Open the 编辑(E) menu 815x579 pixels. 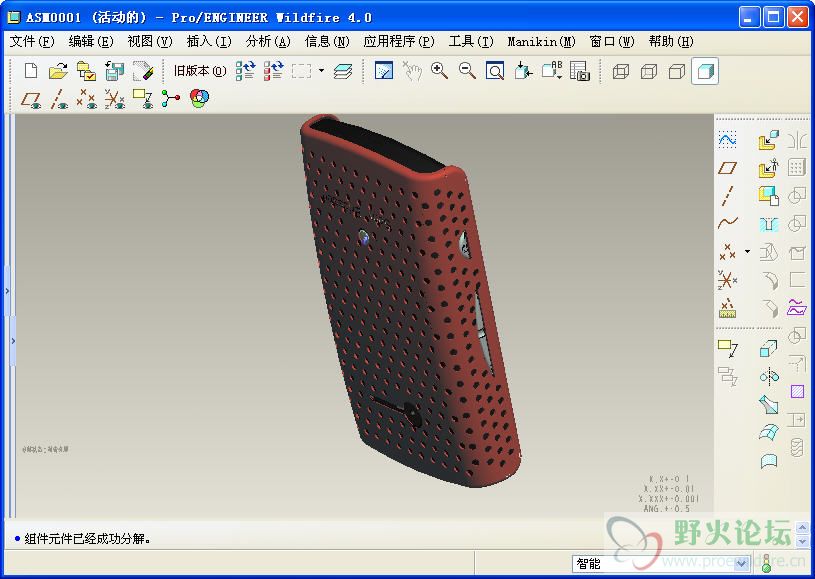(91, 41)
